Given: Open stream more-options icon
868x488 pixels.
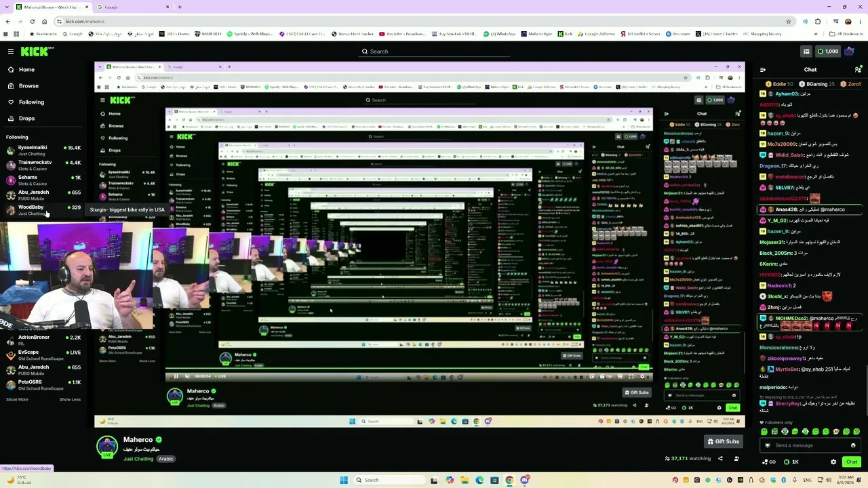Looking at the screenshot, I should tap(736, 459).
